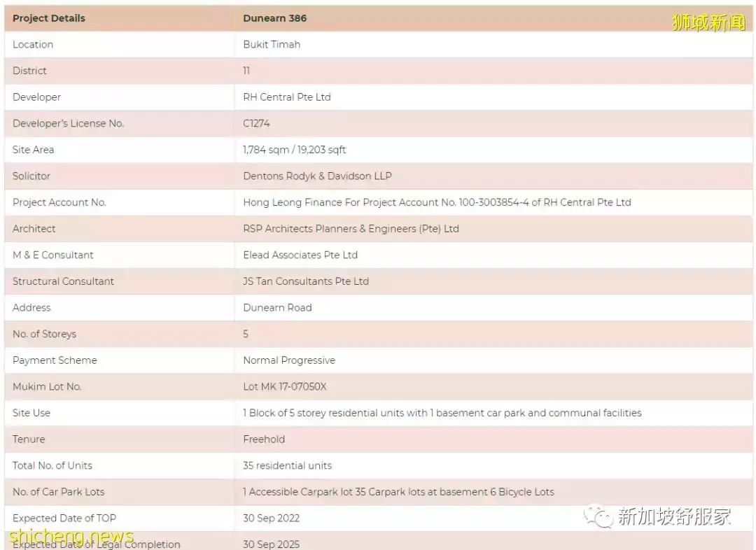Select the 'Dunearn Road' address value

click(277, 307)
